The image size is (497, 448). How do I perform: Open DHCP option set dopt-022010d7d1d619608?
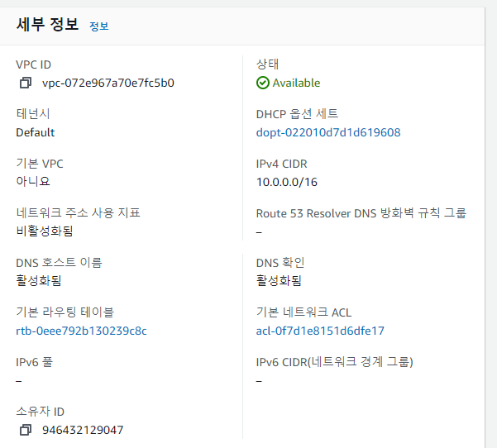(x=328, y=132)
